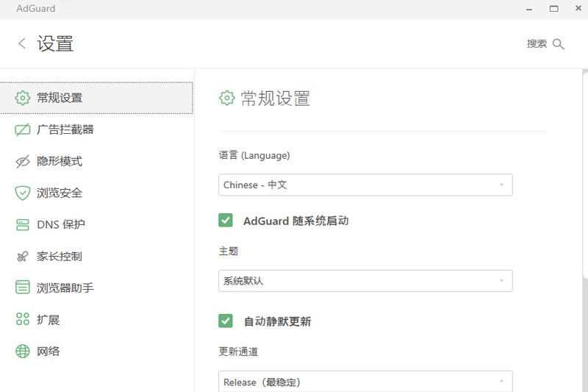Click the Parental Control (家长控制) icon

coord(23,257)
